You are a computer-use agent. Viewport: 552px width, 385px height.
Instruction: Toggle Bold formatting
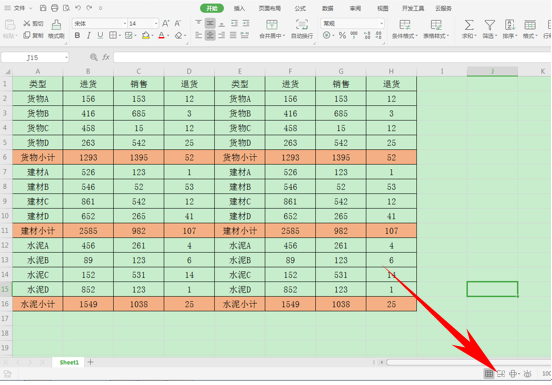coord(77,35)
